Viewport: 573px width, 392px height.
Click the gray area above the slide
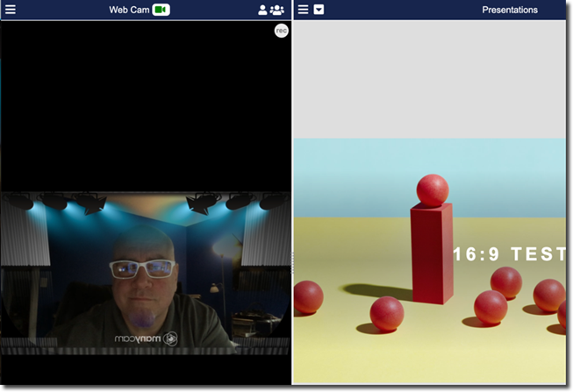[x=432, y=79]
